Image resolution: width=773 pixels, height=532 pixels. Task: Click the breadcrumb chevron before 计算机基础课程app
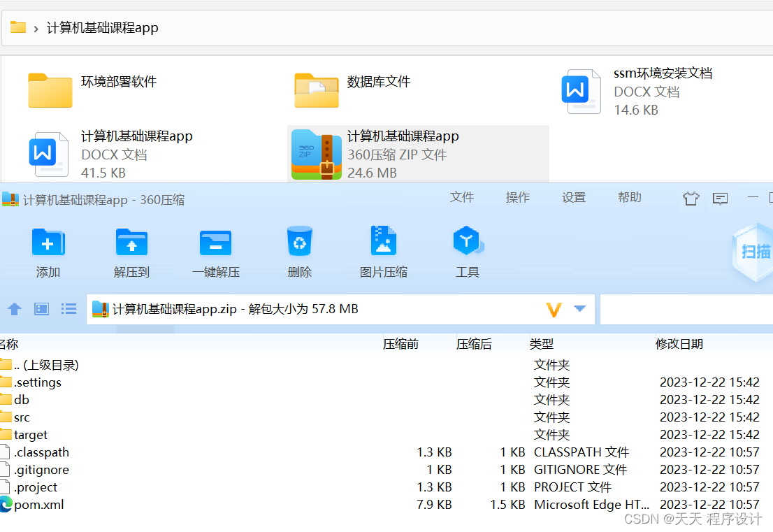coord(36,29)
